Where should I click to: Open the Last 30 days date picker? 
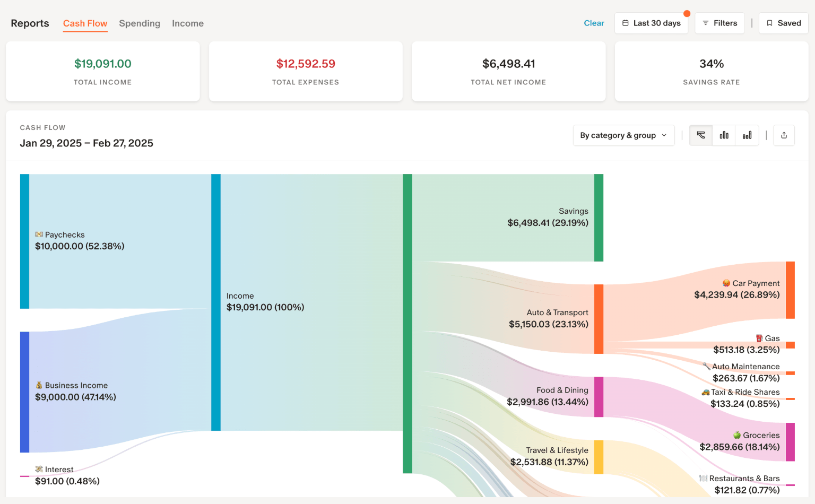(651, 23)
